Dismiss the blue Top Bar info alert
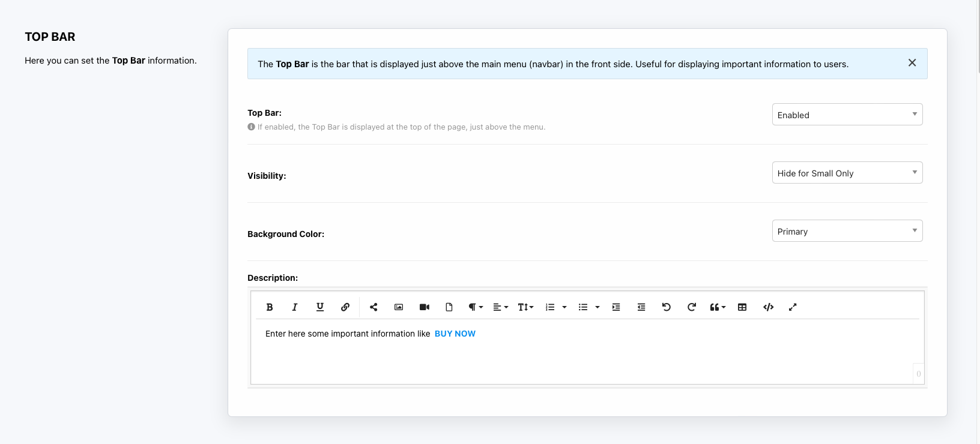The width and height of the screenshot is (980, 444). (912, 63)
